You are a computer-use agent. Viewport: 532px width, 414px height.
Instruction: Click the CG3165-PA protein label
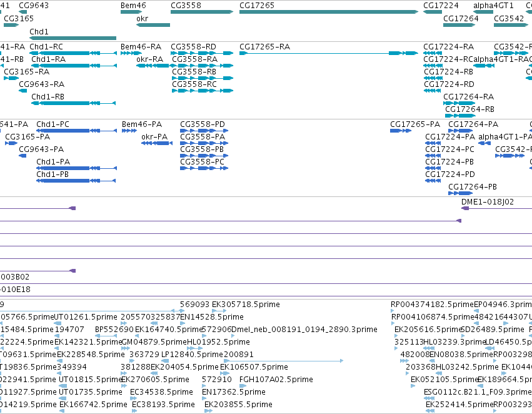point(28,137)
